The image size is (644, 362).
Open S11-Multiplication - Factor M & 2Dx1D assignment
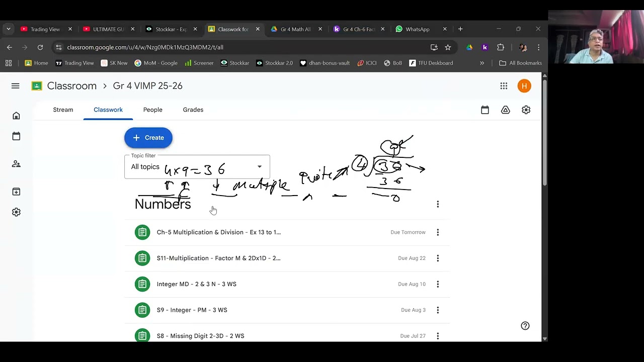(218, 258)
